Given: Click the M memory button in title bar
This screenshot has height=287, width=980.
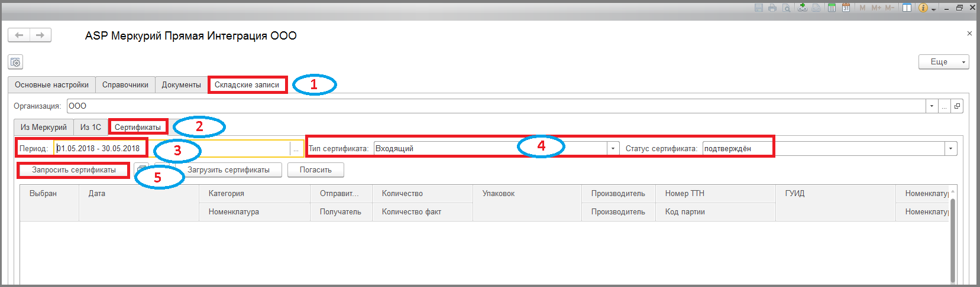Looking at the screenshot, I should pos(862,8).
